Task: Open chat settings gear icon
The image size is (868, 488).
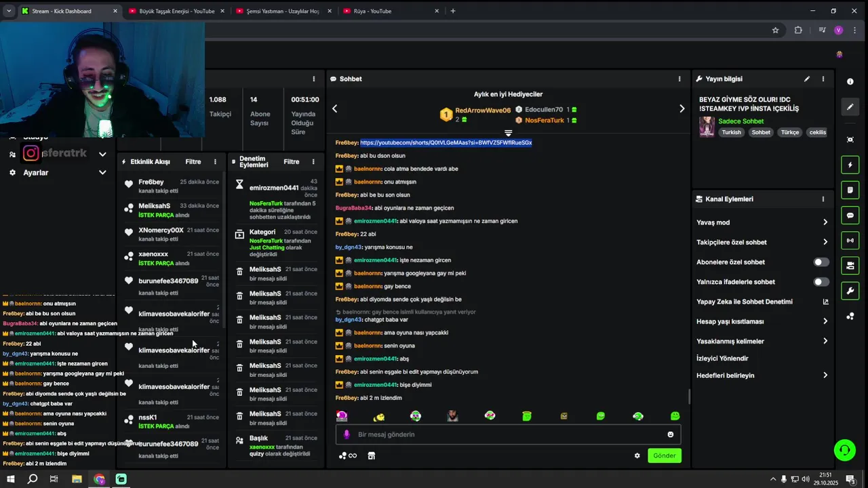Action: click(637, 455)
